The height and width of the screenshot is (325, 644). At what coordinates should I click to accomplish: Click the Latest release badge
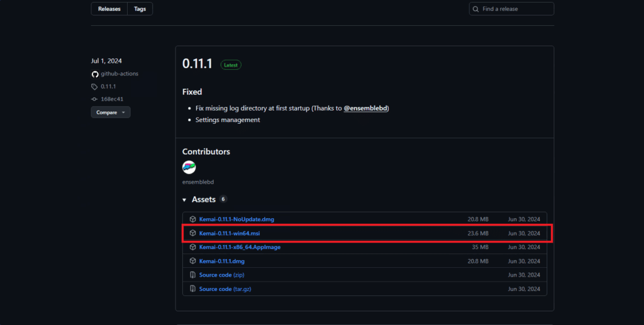point(230,65)
